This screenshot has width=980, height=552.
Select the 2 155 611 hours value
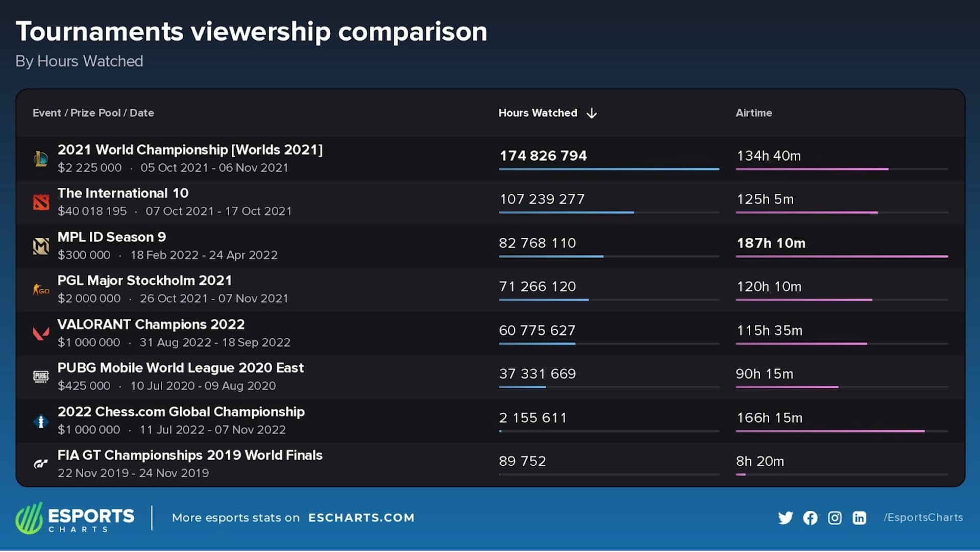pyautogui.click(x=533, y=418)
